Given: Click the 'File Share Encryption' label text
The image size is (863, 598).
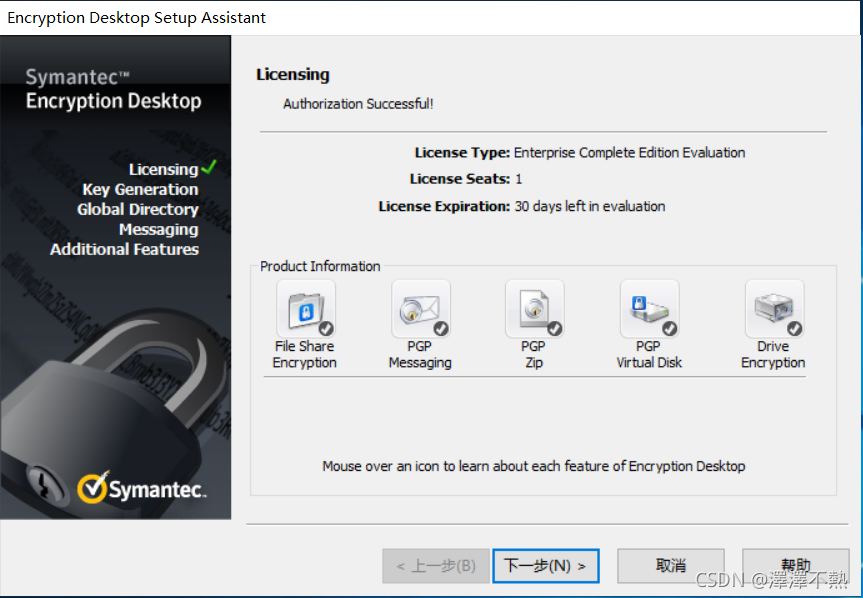Looking at the screenshot, I should [x=304, y=354].
